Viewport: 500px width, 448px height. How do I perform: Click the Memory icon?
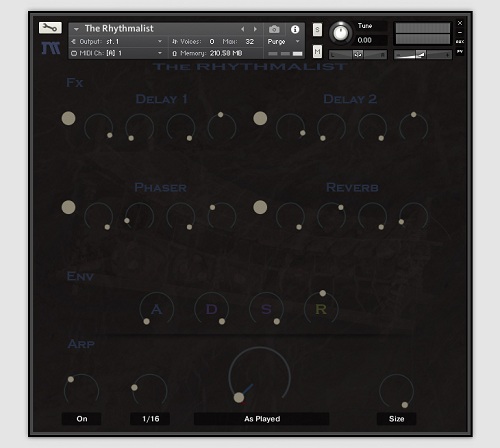(174, 53)
